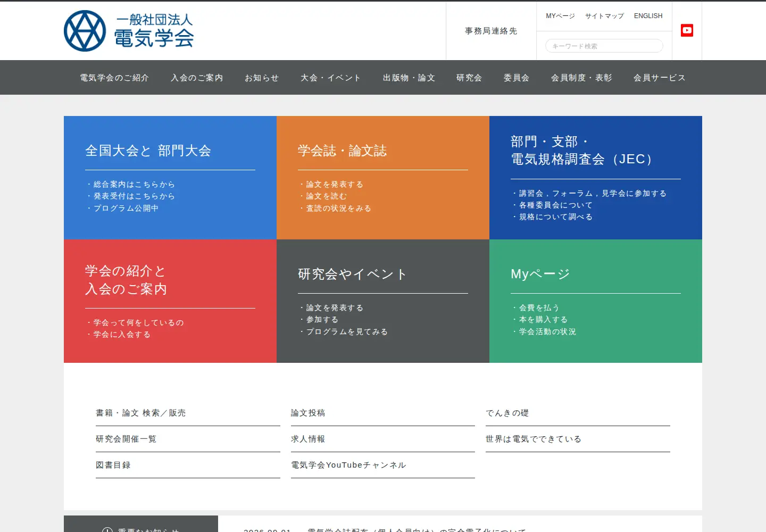Viewport: 766px width, 532px height.
Task: Focus the キーワード検索 search field
Action: pyautogui.click(x=604, y=46)
